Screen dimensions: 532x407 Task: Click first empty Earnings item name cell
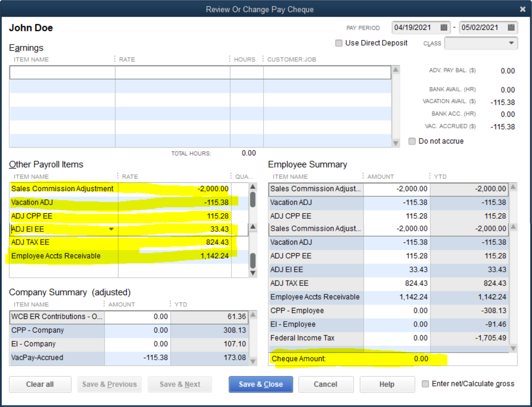pyautogui.click(x=62, y=72)
